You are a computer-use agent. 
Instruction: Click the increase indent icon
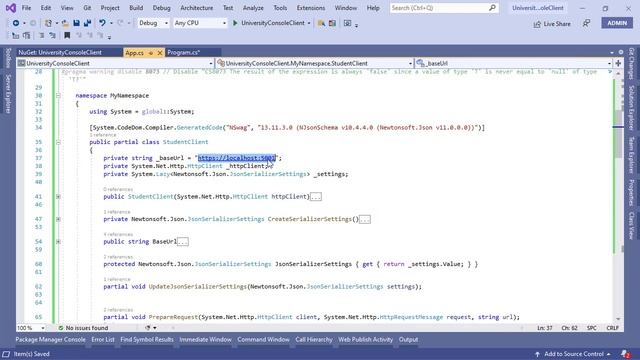point(52,36)
